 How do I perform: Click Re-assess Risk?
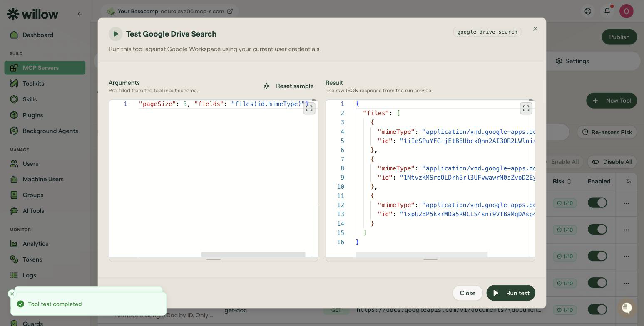click(607, 132)
